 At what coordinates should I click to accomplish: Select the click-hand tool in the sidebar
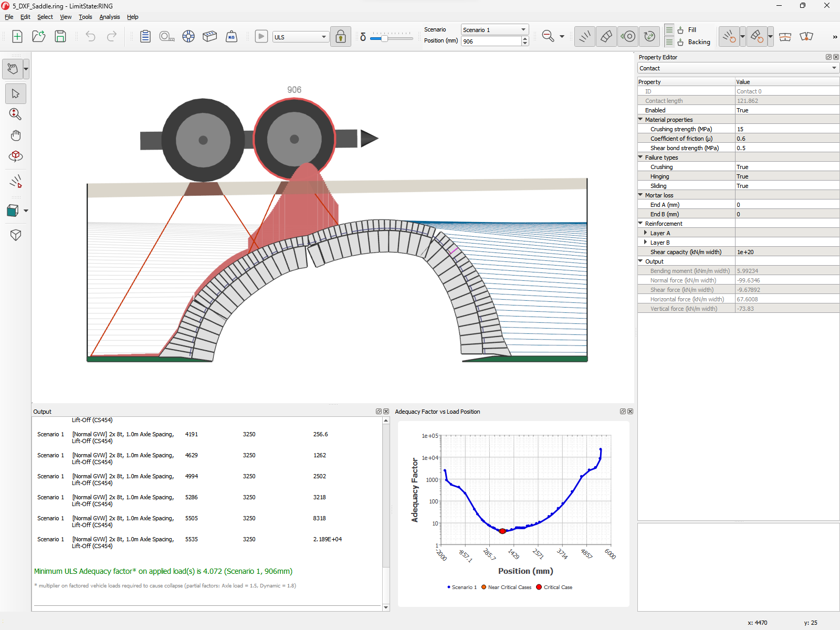click(x=13, y=69)
